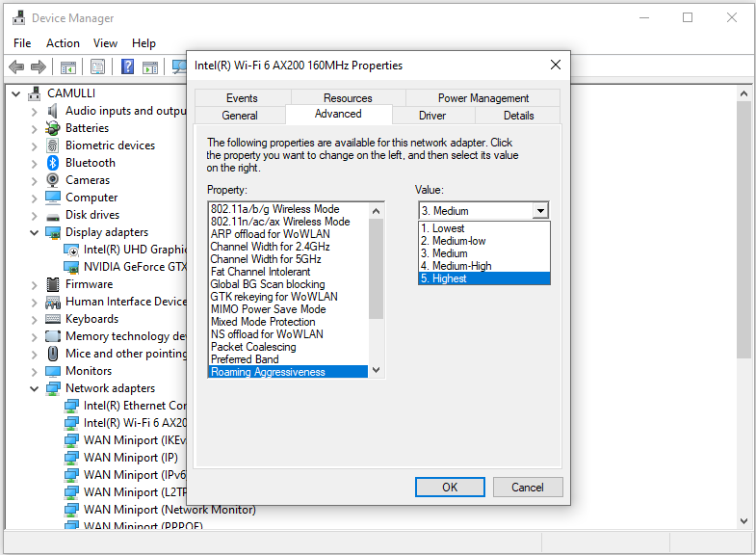Screen dimensions: 756x555
Task: Switch to the Details tab
Action: (x=518, y=116)
